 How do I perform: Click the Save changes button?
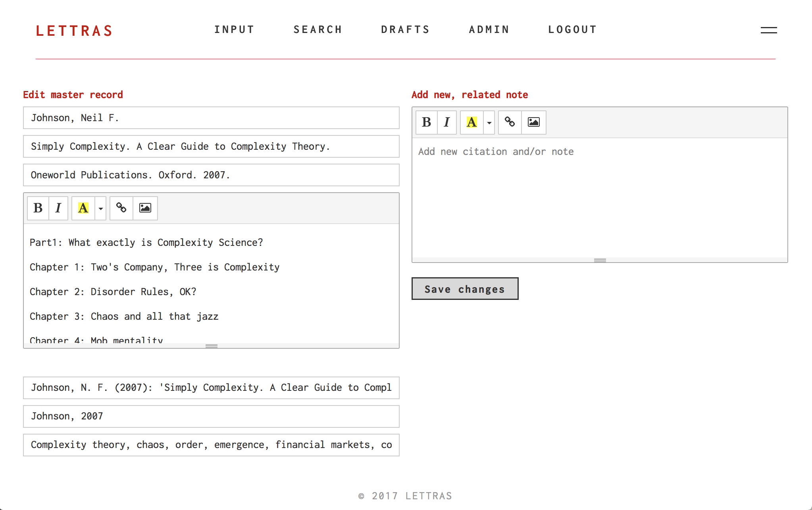coord(465,289)
